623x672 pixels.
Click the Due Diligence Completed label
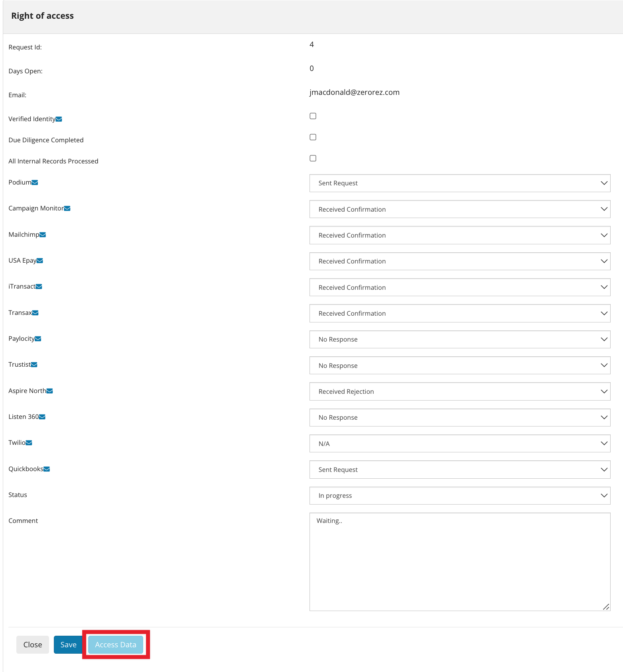tap(46, 140)
